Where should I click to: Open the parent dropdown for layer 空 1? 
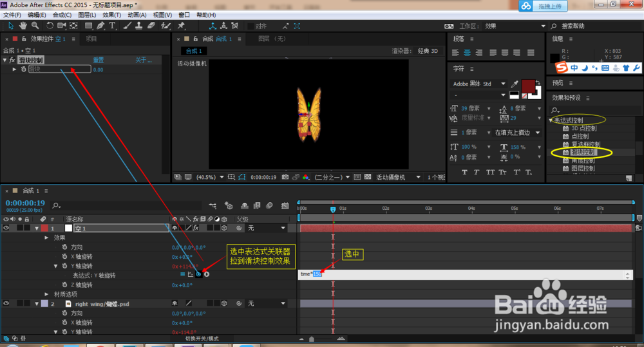coord(283,228)
